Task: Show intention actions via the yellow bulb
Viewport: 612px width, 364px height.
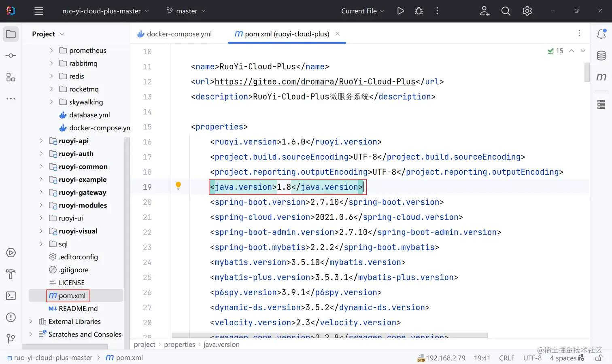Action: tap(178, 186)
